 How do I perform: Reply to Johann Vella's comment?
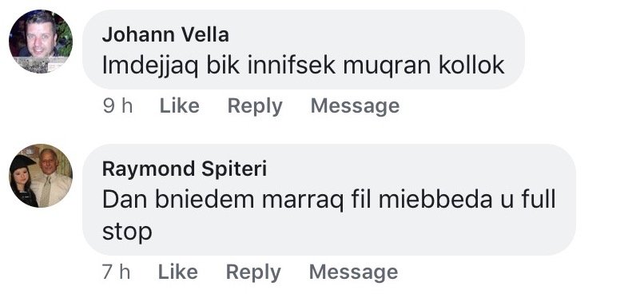pos(255,106)
